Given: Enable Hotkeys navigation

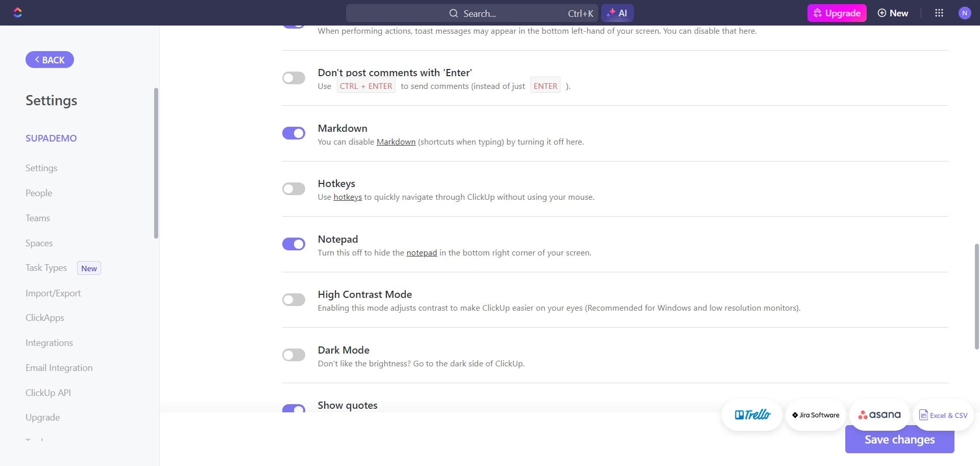Looking at the screenshot, I should [293, 189].
